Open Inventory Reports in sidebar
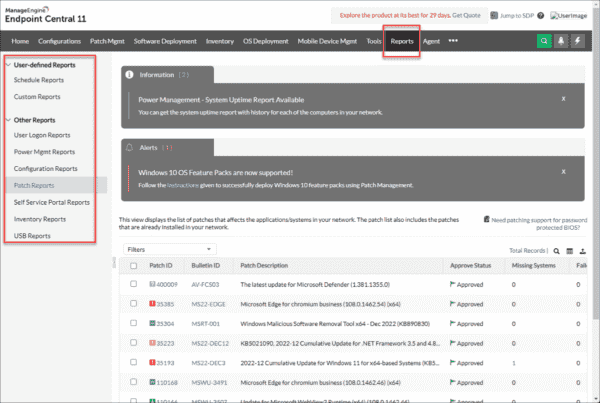 (x=40, y=219)
